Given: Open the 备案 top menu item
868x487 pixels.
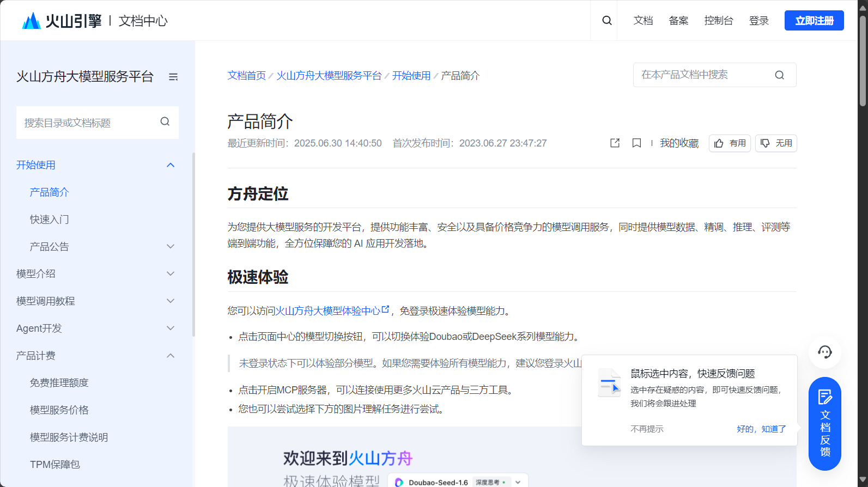Looking at the screenshot, I should pyautogui.click(x=678, y=21).
